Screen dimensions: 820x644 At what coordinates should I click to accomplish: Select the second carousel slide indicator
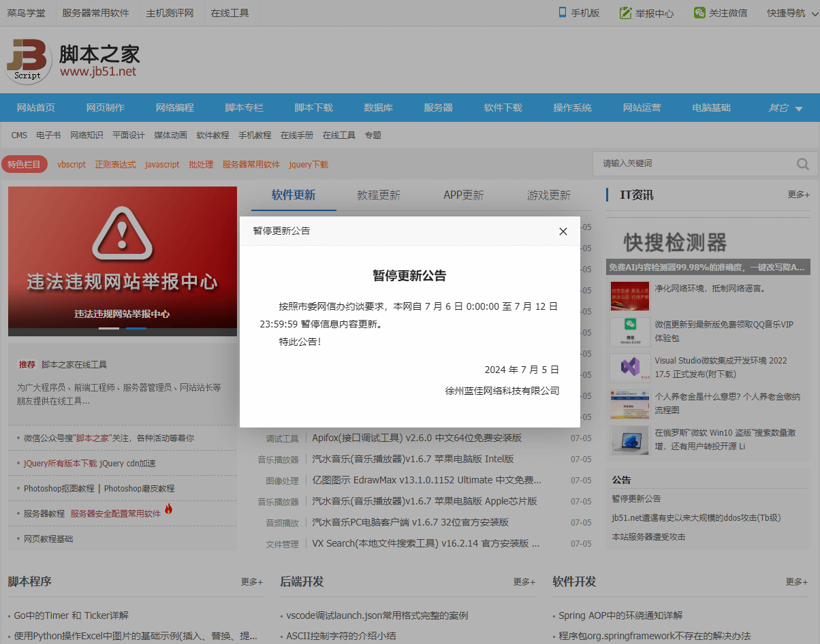[x=136, y=328]
